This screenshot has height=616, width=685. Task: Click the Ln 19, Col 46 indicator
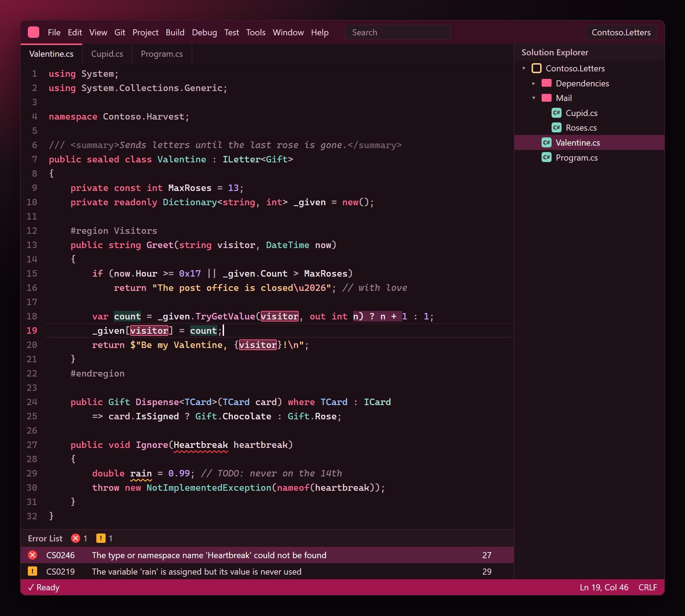[604, 587]
